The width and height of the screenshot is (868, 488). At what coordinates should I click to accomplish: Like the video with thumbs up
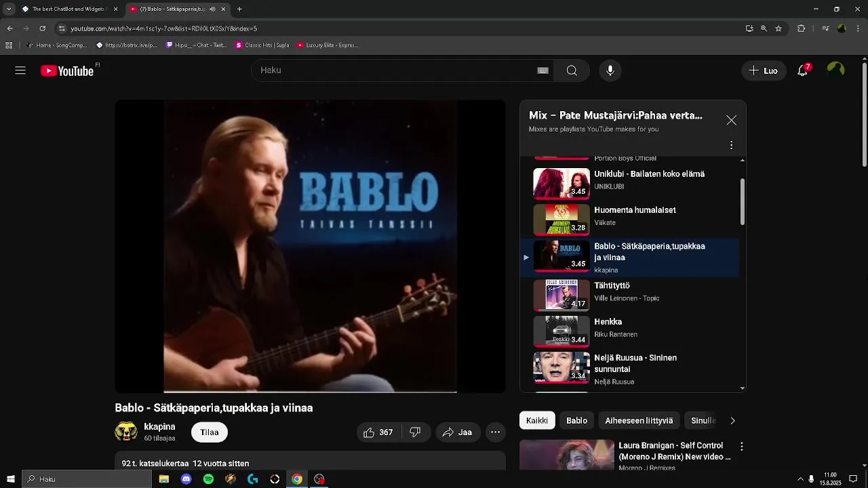tap(378, 432)
